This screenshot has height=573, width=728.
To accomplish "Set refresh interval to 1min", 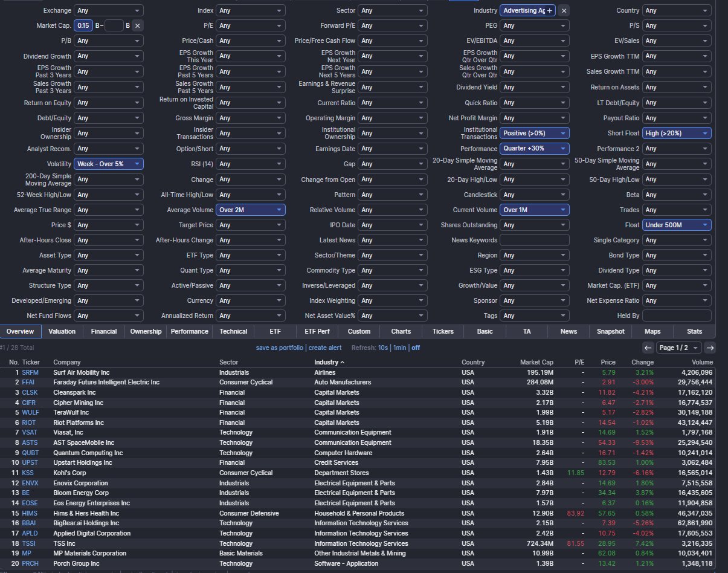I will [400, 348].
